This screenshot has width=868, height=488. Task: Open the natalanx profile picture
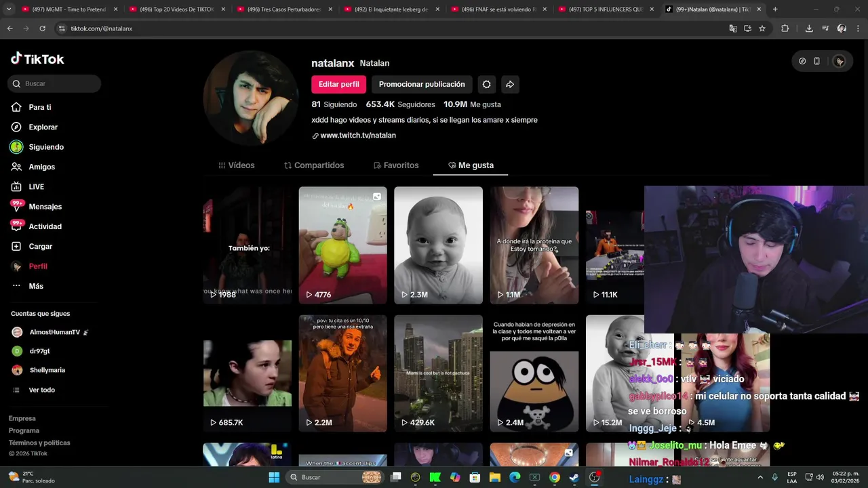251,98
